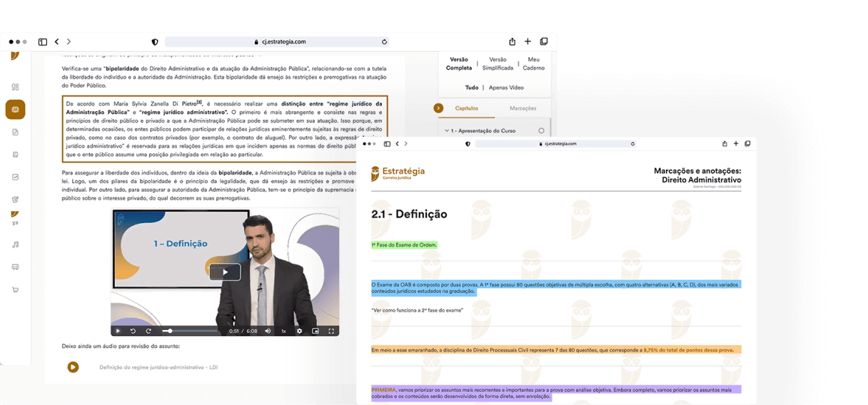Switch to Apenas Vídeo view
The width and height of the screenshot is (868, 405).
coord(506,88)
